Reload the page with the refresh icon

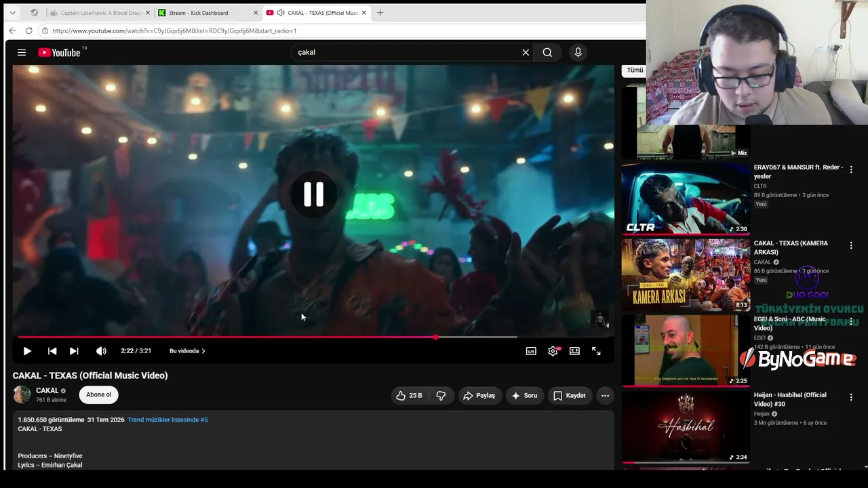pyautogui.click(x=28, y=30)
